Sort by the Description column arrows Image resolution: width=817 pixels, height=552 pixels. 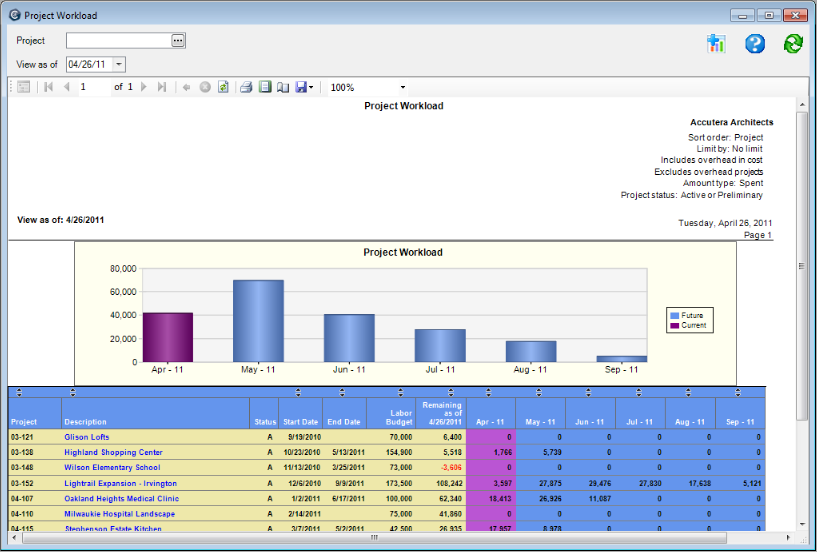[x=72, y=392]
